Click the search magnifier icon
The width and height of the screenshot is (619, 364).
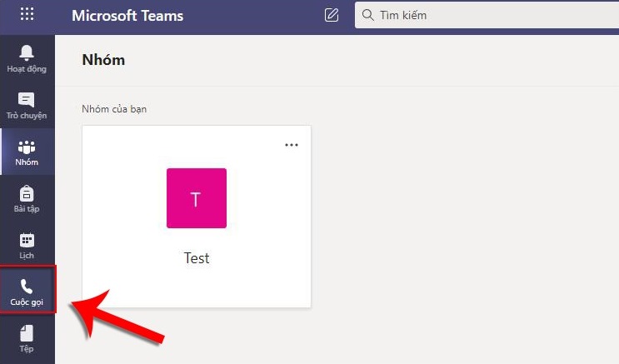367,15
